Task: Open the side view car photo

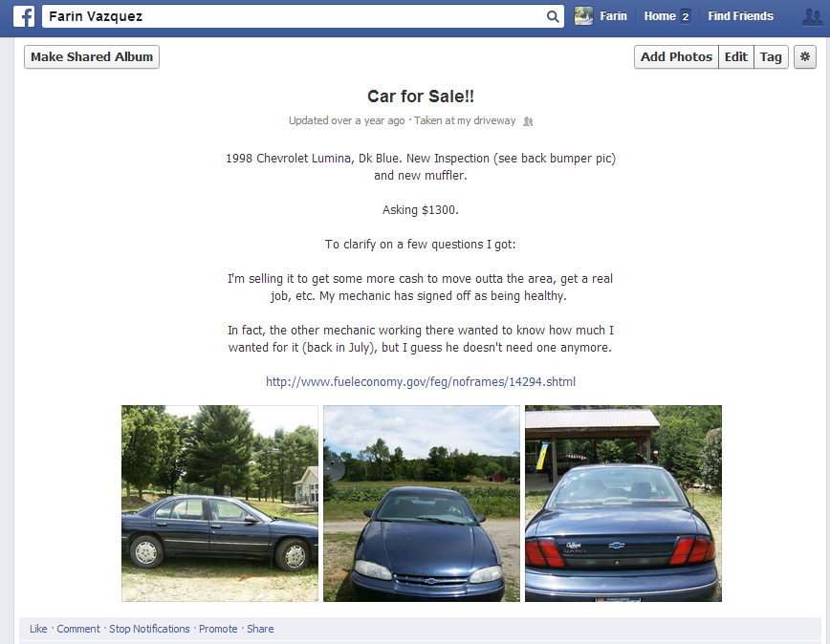Action: [x=220, y=504]
